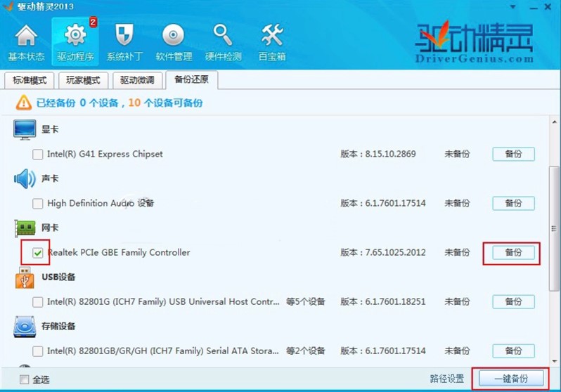Click the DriverGenius.com logo
This screenshot has height=392, width=561.
[x=474, y=42]
